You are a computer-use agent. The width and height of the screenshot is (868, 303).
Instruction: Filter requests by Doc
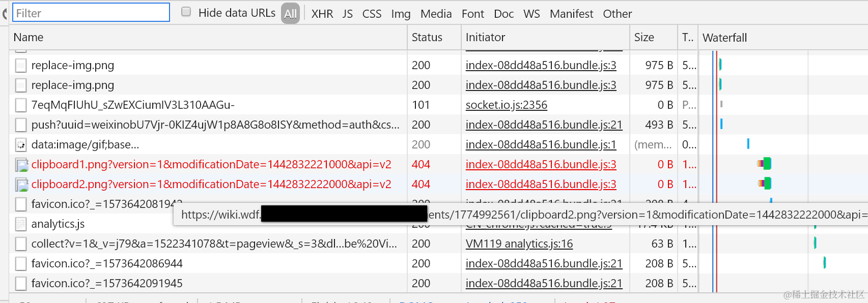[x=503, y=14]
